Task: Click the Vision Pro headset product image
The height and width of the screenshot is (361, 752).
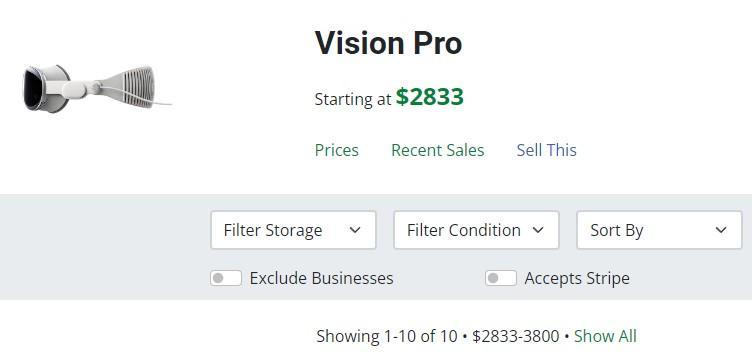Action: coord(97,89)
